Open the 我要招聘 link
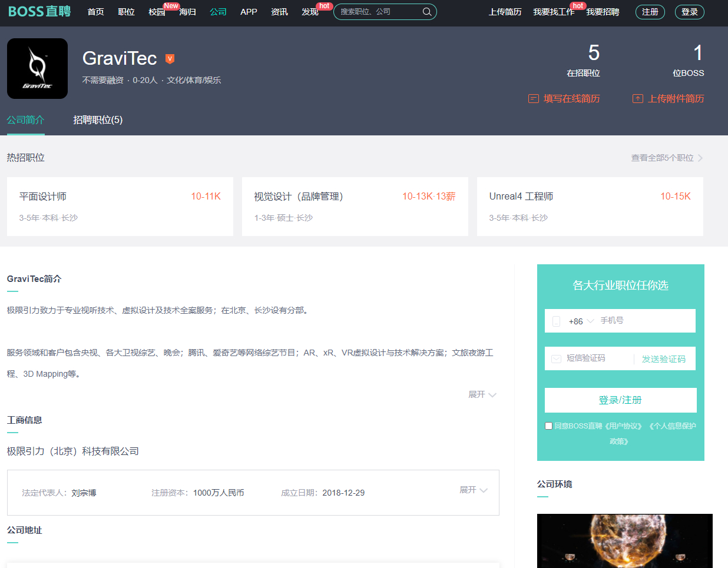728x568 pixels. tap(603, 12)
